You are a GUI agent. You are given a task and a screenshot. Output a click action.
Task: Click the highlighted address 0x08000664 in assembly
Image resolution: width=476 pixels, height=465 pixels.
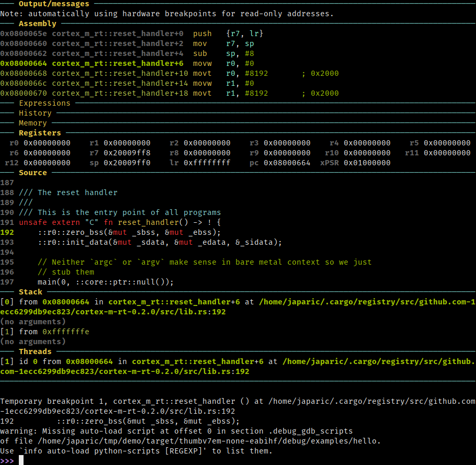coord(24,63)
